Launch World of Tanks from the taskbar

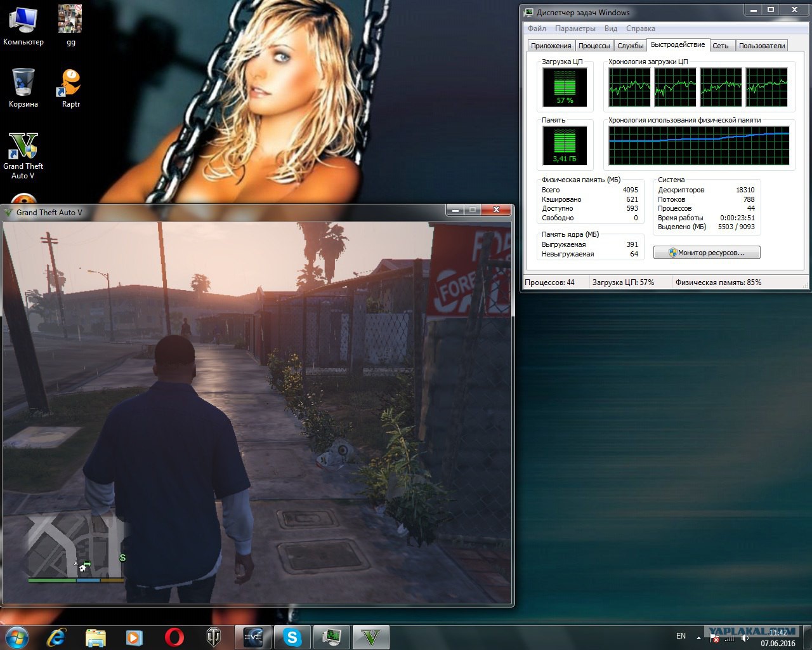(x=214, y=637)
